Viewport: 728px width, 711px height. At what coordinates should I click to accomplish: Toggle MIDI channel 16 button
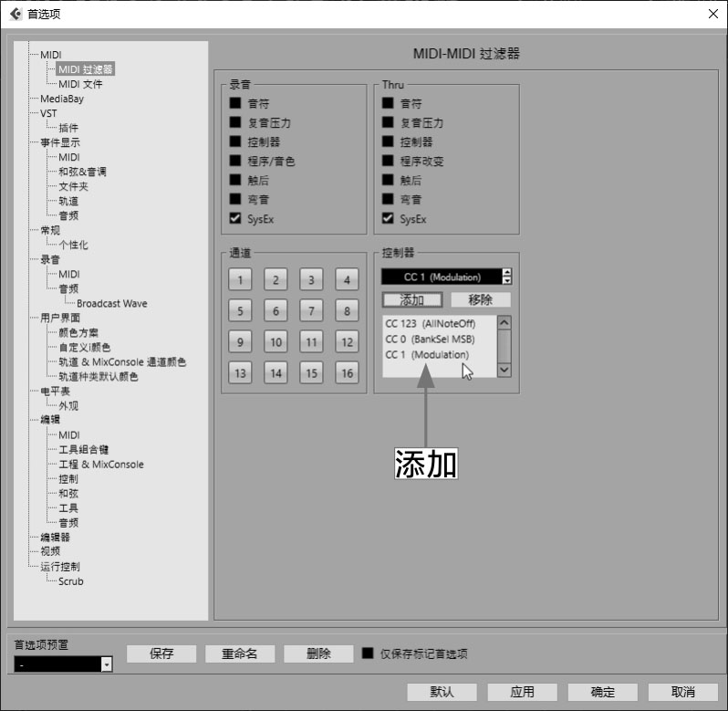point(348,373)
